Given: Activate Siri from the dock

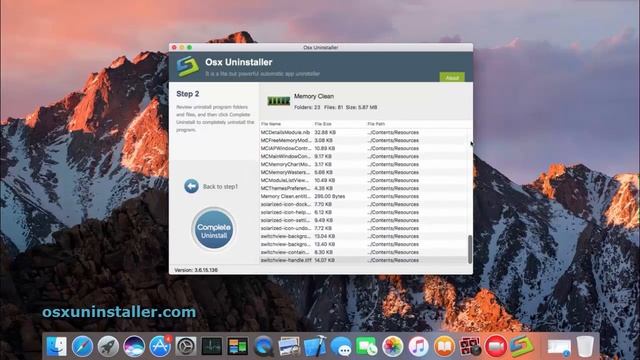Looking at the screenshot, I should [x=134, y=347].
